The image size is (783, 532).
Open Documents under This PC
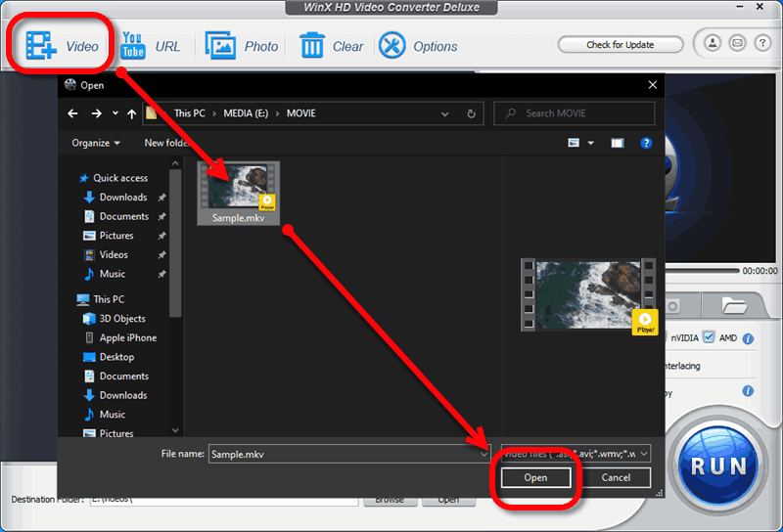pos(116,376)
